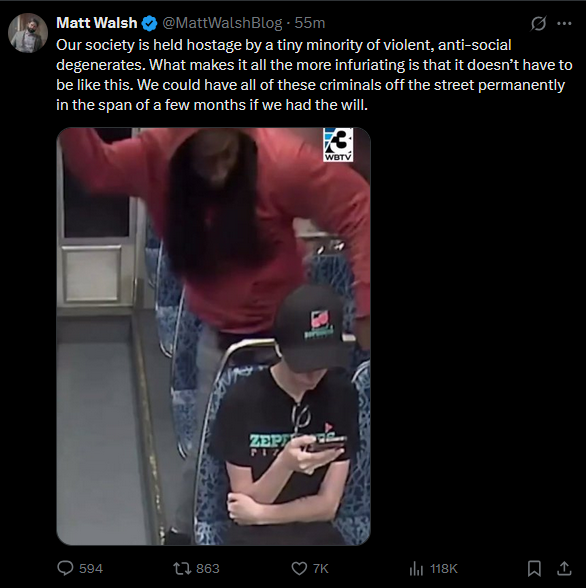586x588 pixels.
Task: Click the blue verified badge
Action: pyautogui.click(x=149, y=24)
